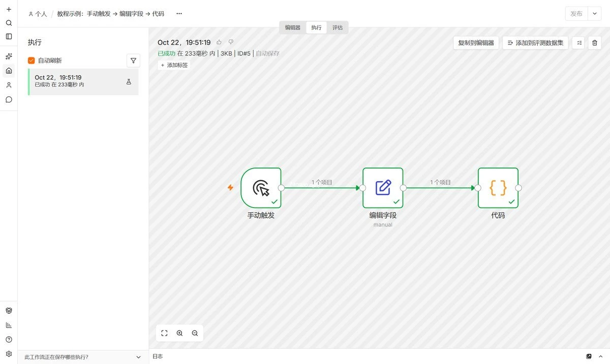The image size is (610, 364).
Task: Zoom out on the workflow canvas
Action: pos(195,333)
